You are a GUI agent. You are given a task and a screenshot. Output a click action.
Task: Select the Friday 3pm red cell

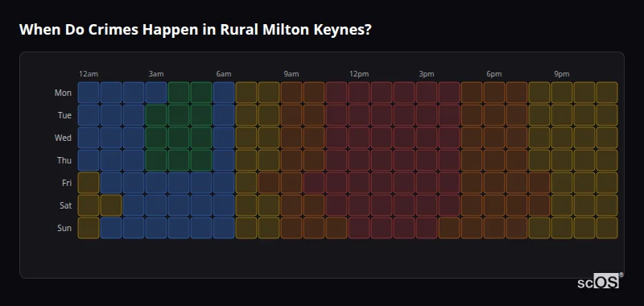point(427,183)
